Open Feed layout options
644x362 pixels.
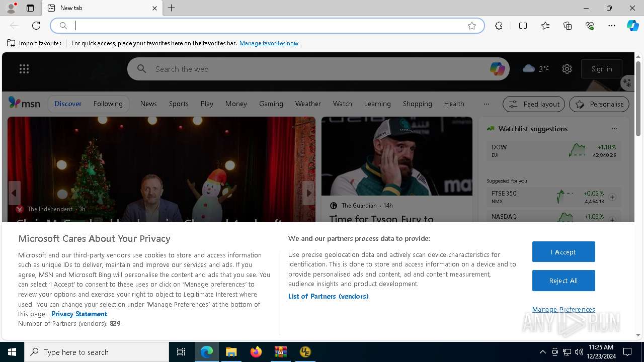pos(534,104)
